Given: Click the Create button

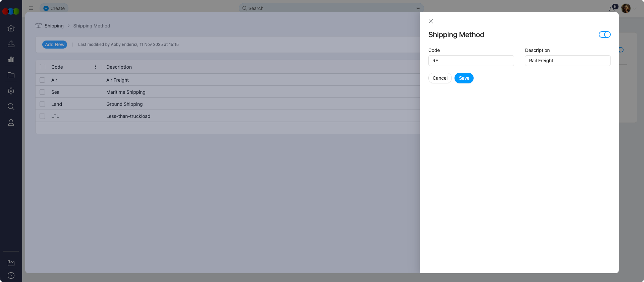Looking at the screenshot, I should point(54,8).
